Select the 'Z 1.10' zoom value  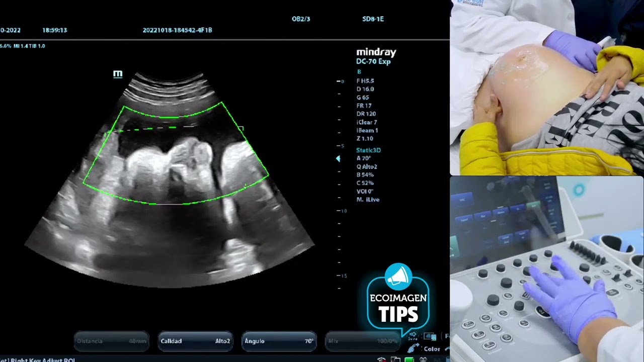(365, 138)
